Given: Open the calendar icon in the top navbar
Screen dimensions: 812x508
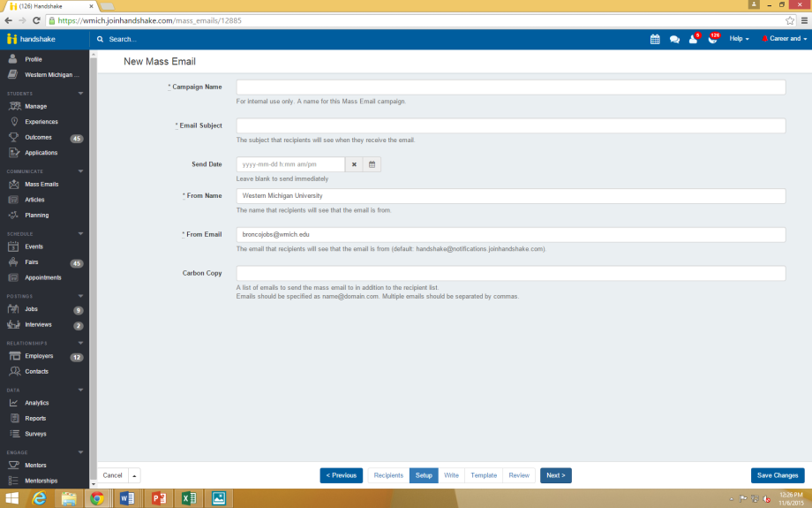Looking at the screenshot, I should click(655, 39).
